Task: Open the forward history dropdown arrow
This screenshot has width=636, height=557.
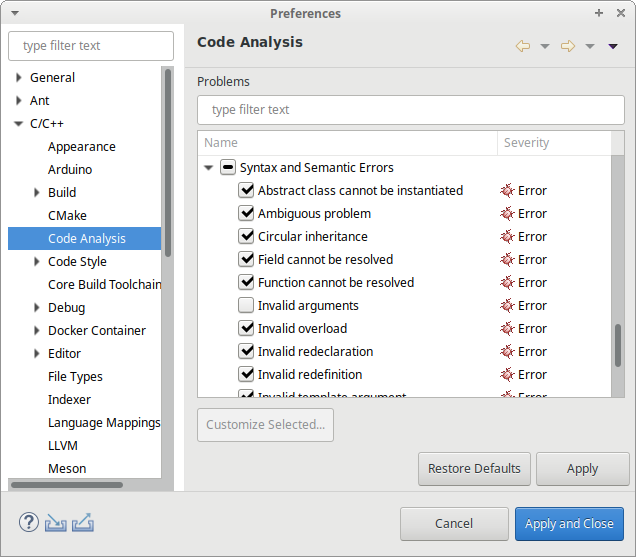Action: tap(590, 46)
